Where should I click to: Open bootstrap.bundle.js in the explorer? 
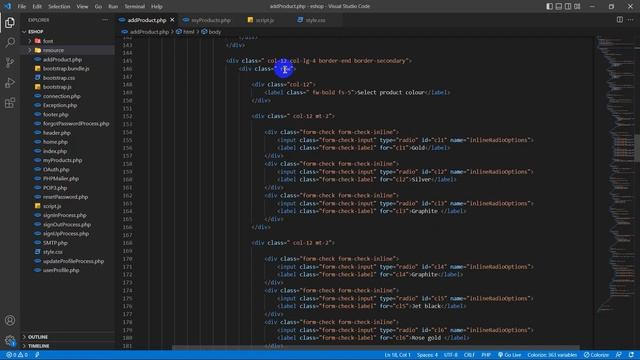pos(66,69)
